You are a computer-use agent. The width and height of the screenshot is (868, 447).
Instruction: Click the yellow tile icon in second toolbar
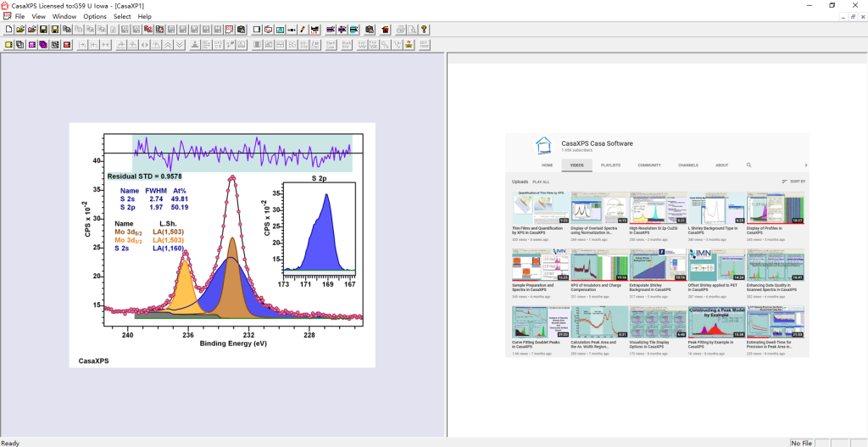click(8, 45)
